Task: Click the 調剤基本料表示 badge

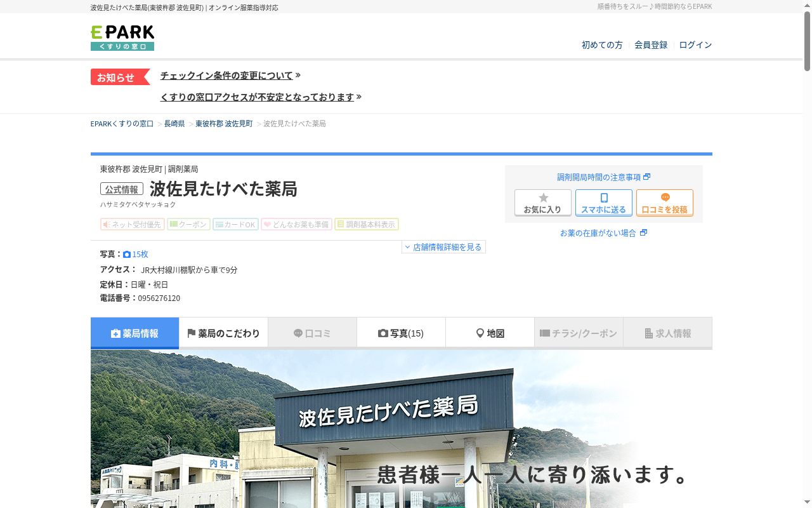Action: pyautogui.click(x=367, y=224)
